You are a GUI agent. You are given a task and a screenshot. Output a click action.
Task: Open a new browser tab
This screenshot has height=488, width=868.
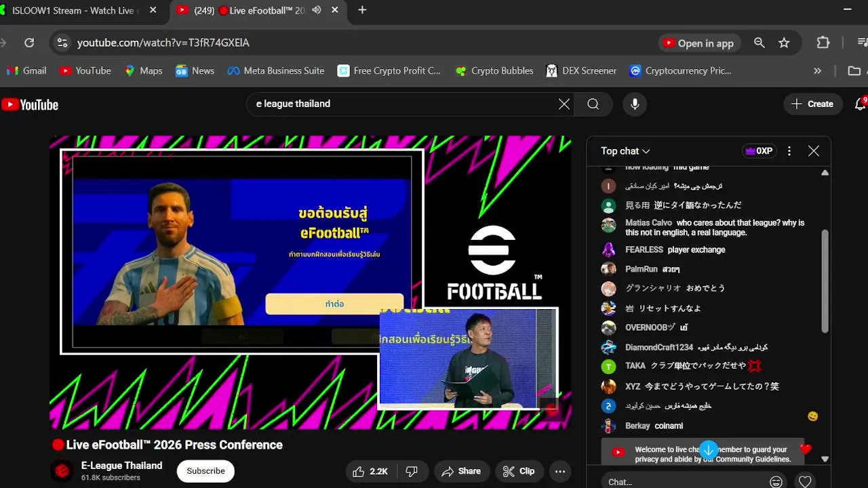click(x=362, y=10)
